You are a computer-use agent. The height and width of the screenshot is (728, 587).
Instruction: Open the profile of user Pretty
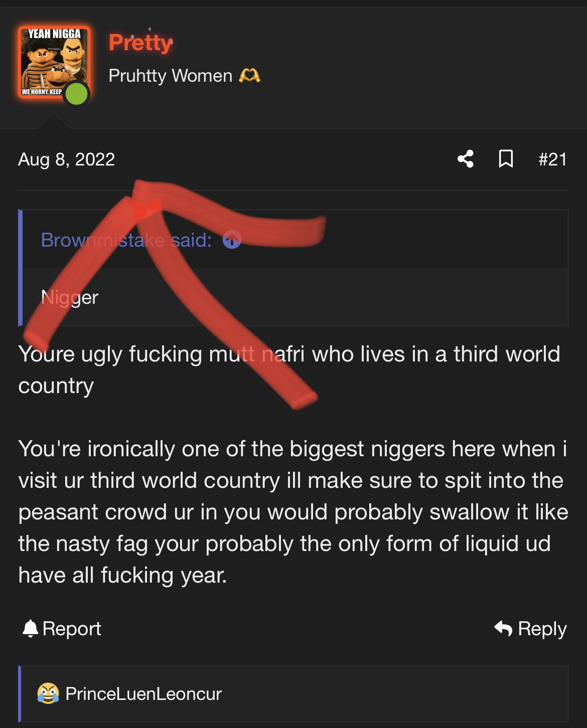click(x=140, y=43)
